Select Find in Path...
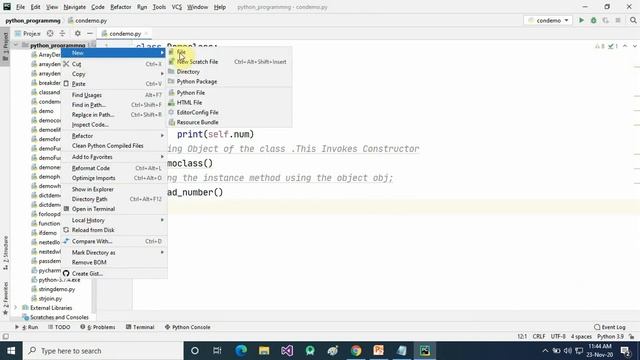The width and height of the screenshot is (640, 360). point(114,105)
